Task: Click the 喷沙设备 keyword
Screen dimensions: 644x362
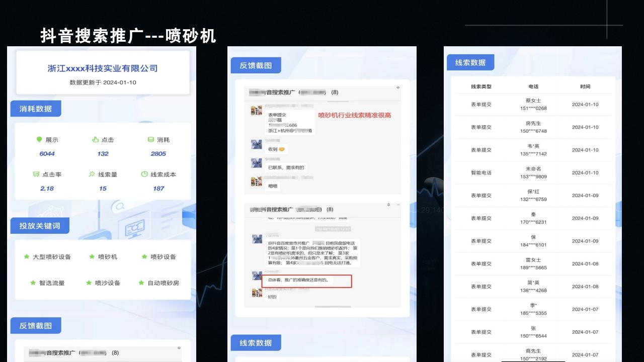Action: [108, 283]
